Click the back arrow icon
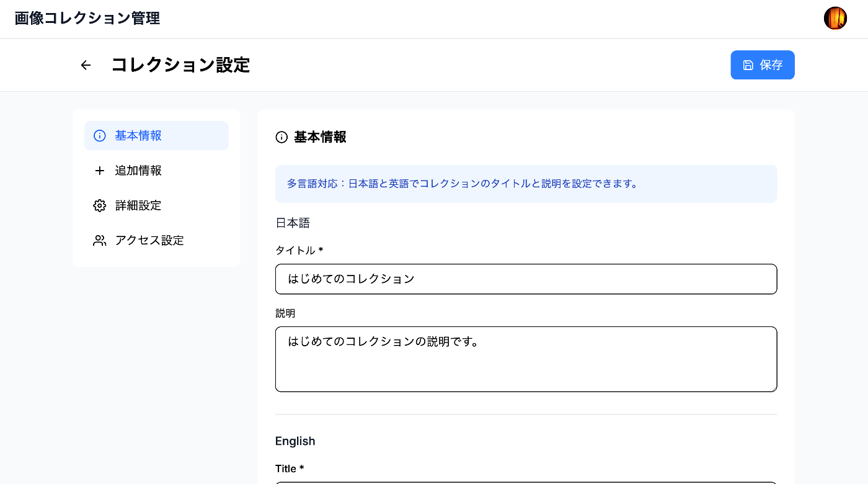This screenshot has height=484, width=868. (x=86, y=65)
